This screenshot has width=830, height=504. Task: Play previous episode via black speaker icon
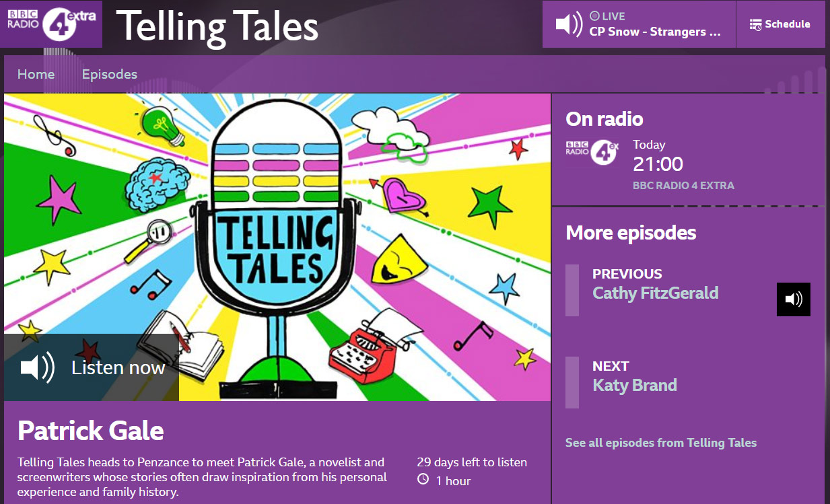coord(794,299)
